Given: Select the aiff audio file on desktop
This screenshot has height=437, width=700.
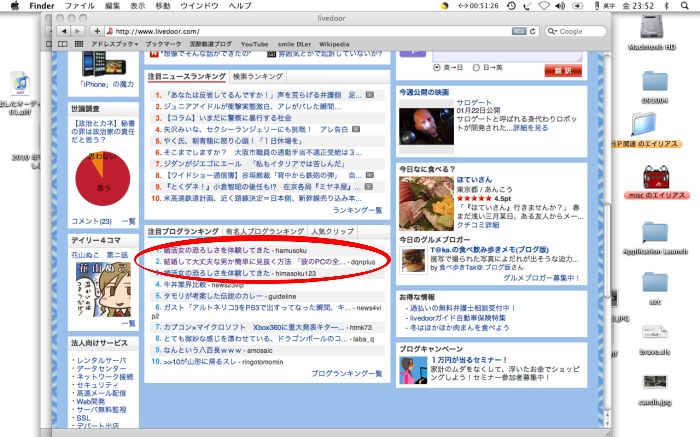Looking at the screenshot, I should 20,84.
